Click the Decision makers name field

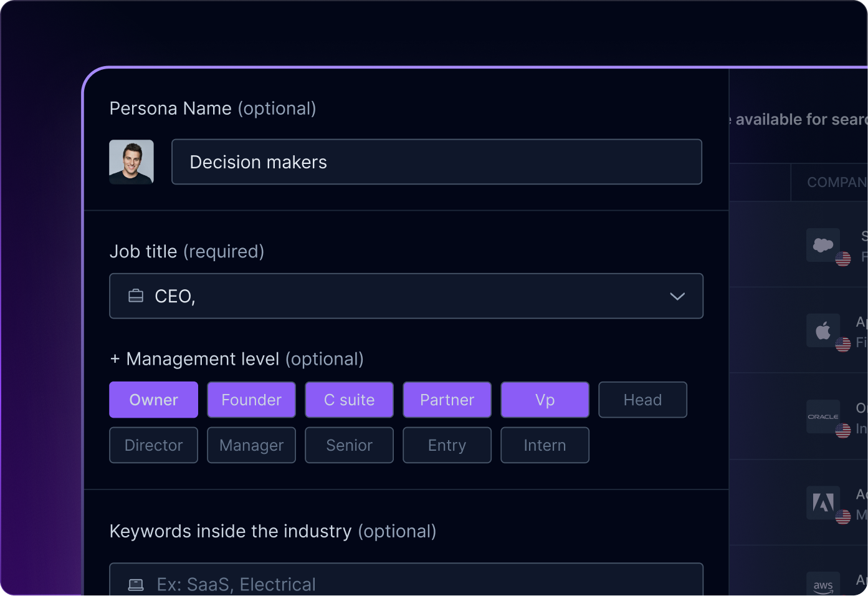[436, 162]
